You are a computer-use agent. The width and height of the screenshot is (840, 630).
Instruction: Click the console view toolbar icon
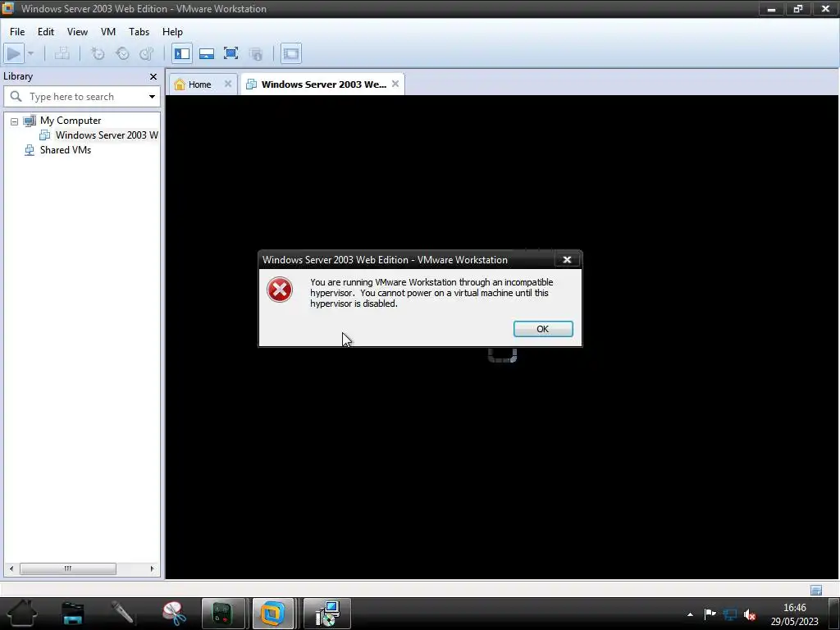[291, 53]
